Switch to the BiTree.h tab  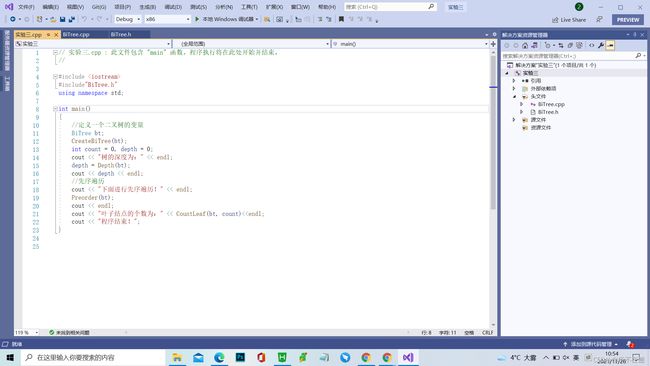[121, 34]
